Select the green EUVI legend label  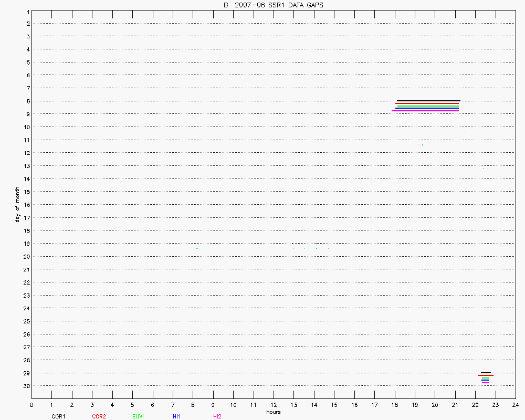138,416
